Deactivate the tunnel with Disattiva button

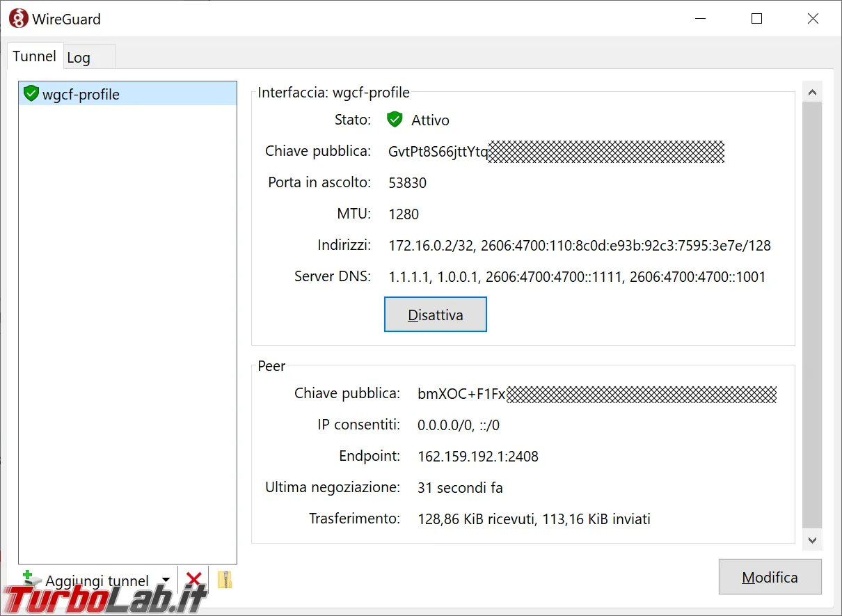click(x=435, y=315)
